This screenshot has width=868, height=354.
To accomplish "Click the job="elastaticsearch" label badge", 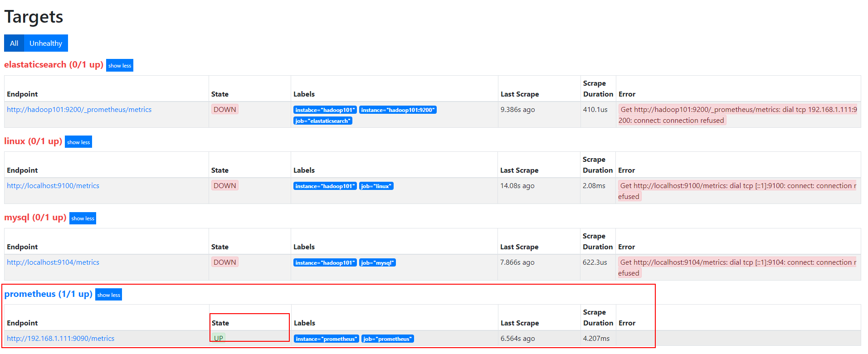I will pyautogui.click(x=323, y=121).
